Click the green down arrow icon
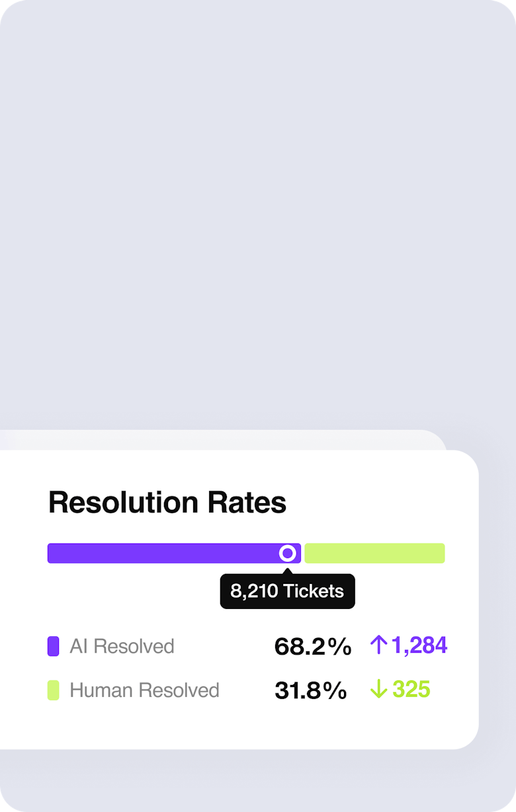This screenshot has width=516, height=812. [x=378, y=690]
